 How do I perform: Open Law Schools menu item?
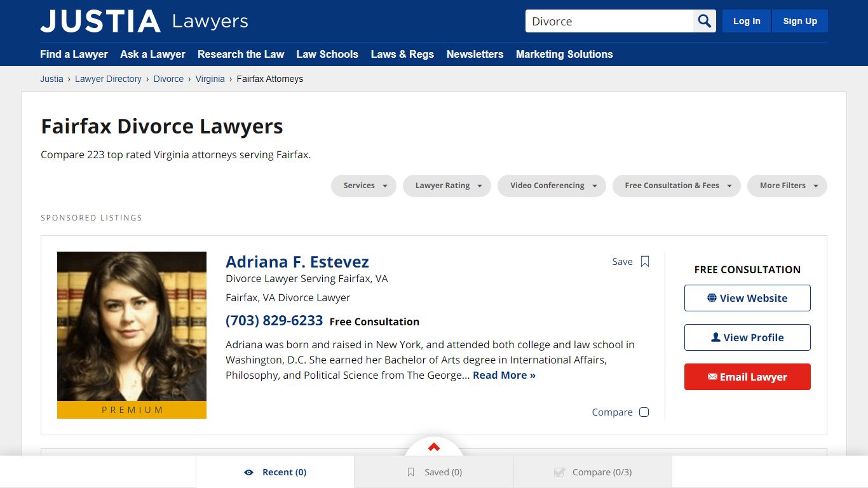point(327,54)
